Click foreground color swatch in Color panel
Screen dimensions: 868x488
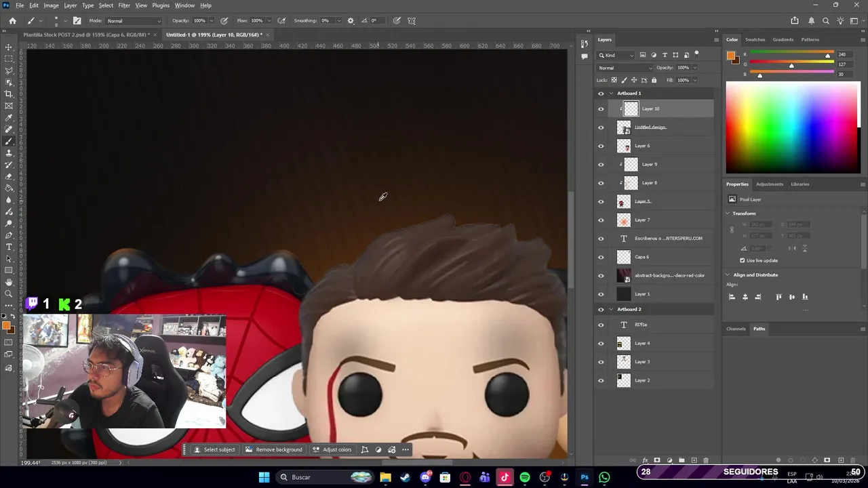point(730,56)
